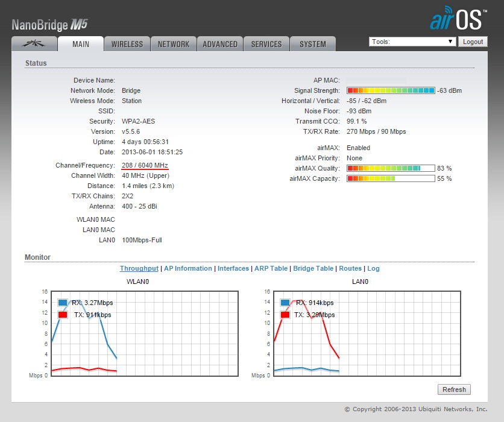
Task: Click the noise floor -93 dBm value
Action: point(359,111)
